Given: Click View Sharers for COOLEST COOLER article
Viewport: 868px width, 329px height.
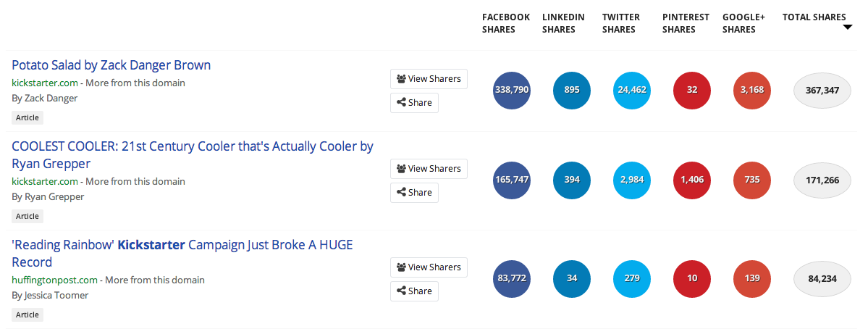Looking at the screenshot, I should 429,168.
